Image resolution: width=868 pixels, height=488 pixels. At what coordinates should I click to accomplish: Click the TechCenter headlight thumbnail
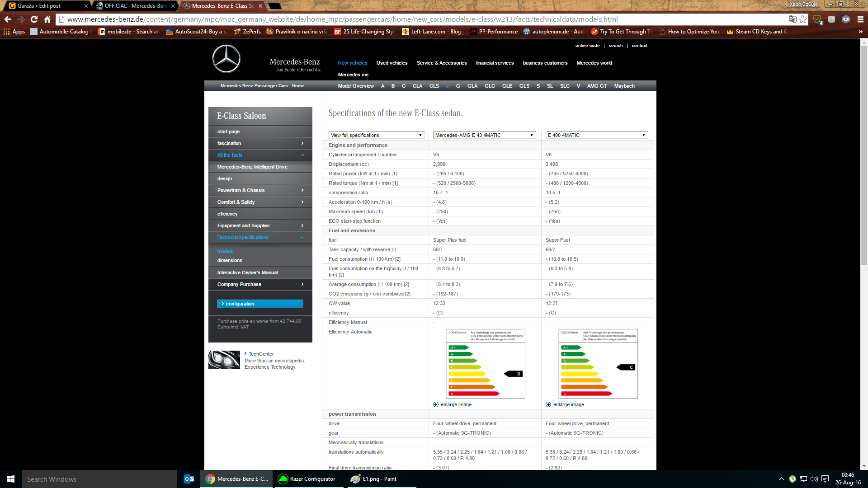[224, 360]
